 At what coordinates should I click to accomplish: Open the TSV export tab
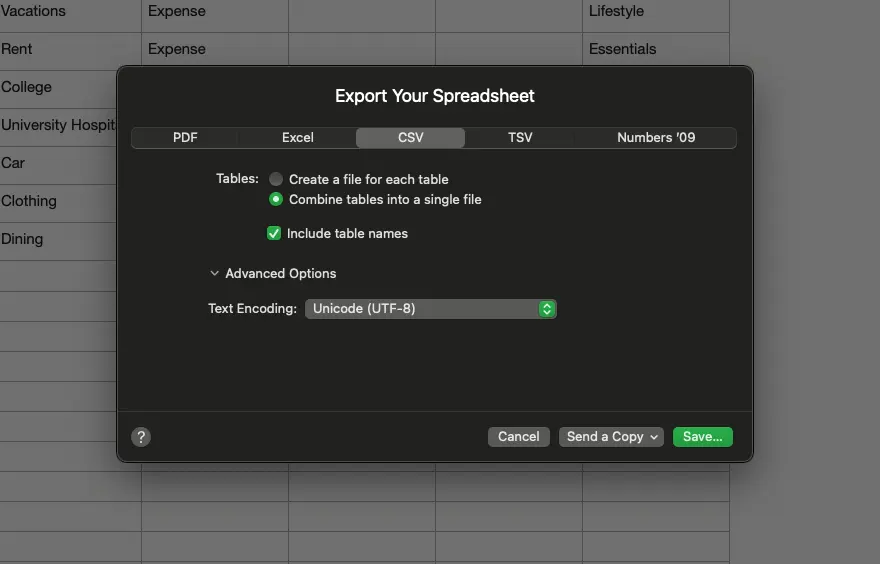[520, 138]
